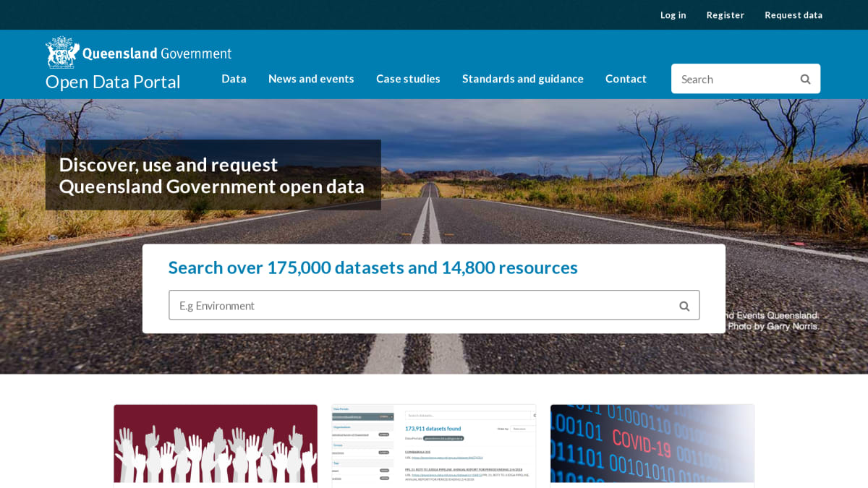Click the dataset search magnifier icon
Screen dimensions: 868x488
tap(684, 306)
